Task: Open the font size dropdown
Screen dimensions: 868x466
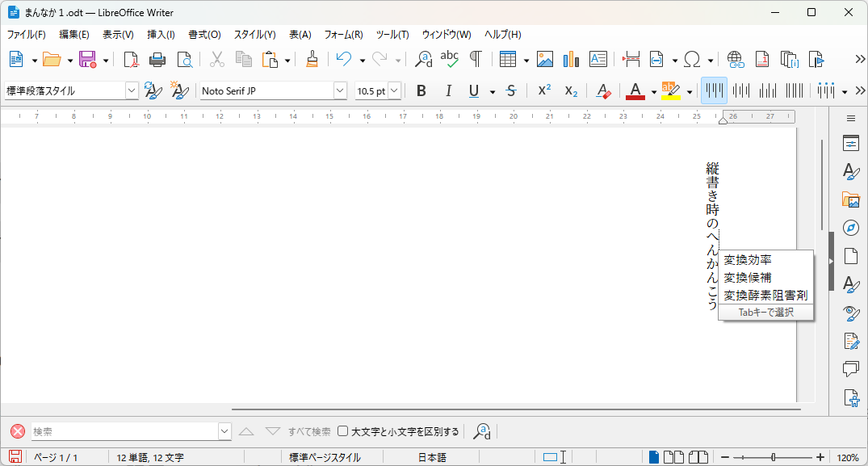Action: [x=394, y=90]
